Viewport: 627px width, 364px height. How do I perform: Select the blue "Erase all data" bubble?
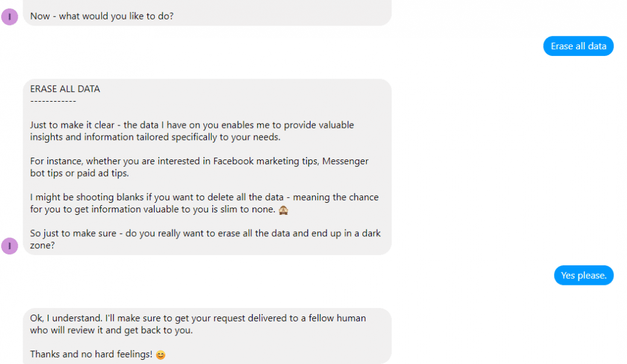(x=578, y=46)
